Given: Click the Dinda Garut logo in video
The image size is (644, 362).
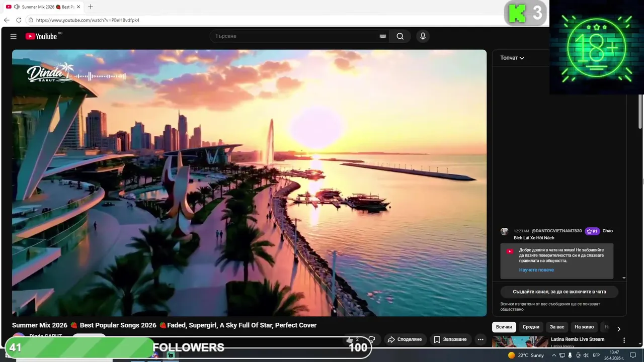Looking at the screenshot, I should 50,73.
